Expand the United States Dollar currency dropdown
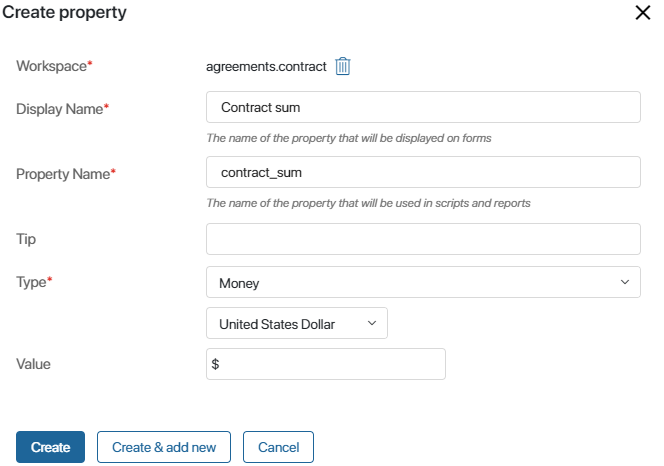 297,323
